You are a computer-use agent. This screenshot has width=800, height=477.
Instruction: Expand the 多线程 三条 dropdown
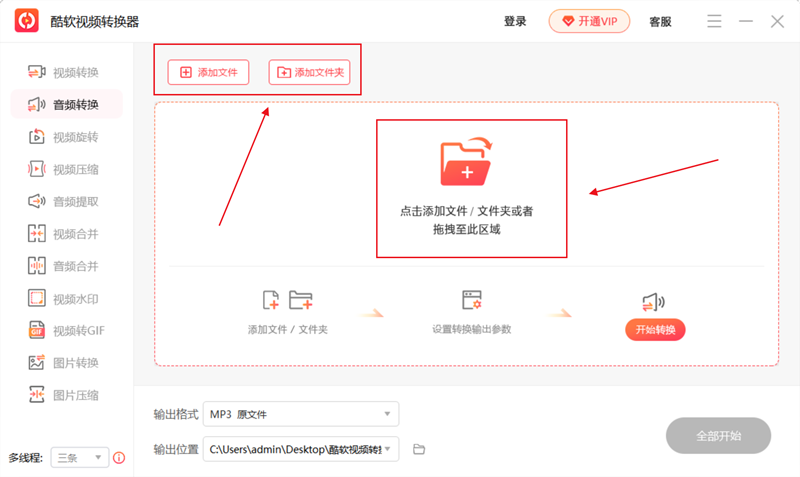80,458
